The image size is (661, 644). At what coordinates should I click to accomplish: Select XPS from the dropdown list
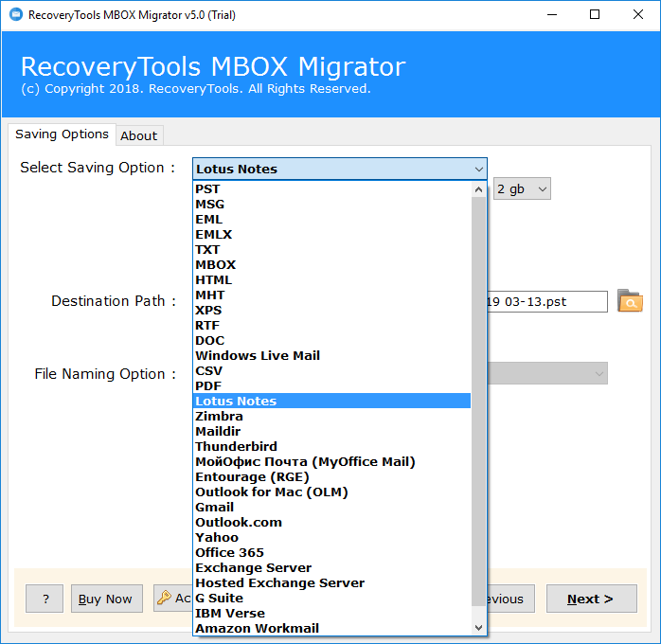pyautogui.click(x=332, y=311)
